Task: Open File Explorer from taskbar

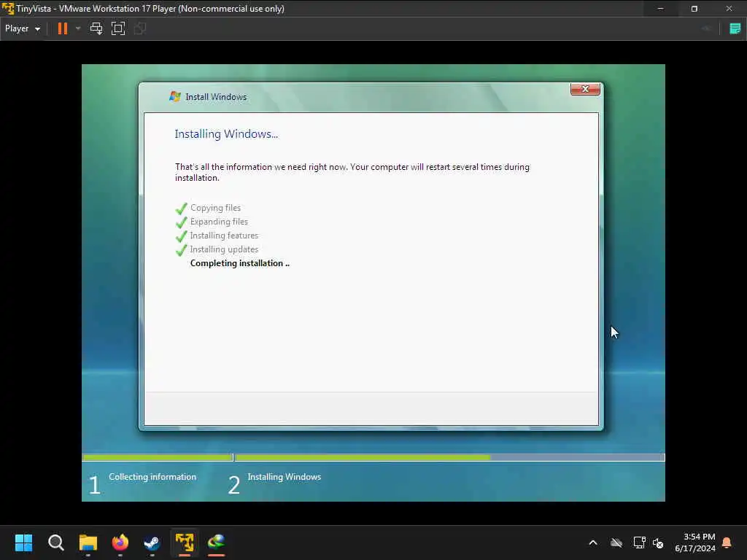Action: (x=88, y=542)
